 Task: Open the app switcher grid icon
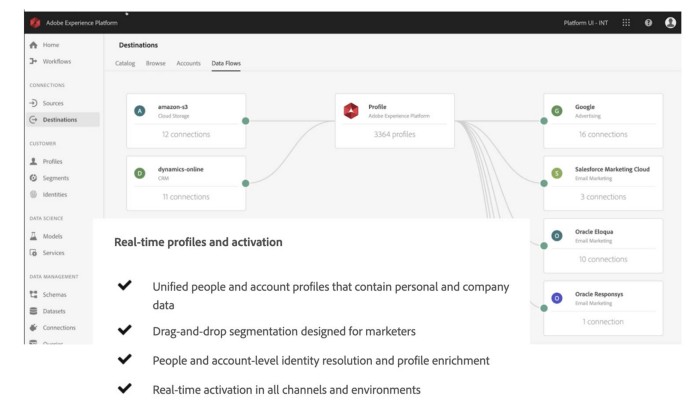(626, 22)
